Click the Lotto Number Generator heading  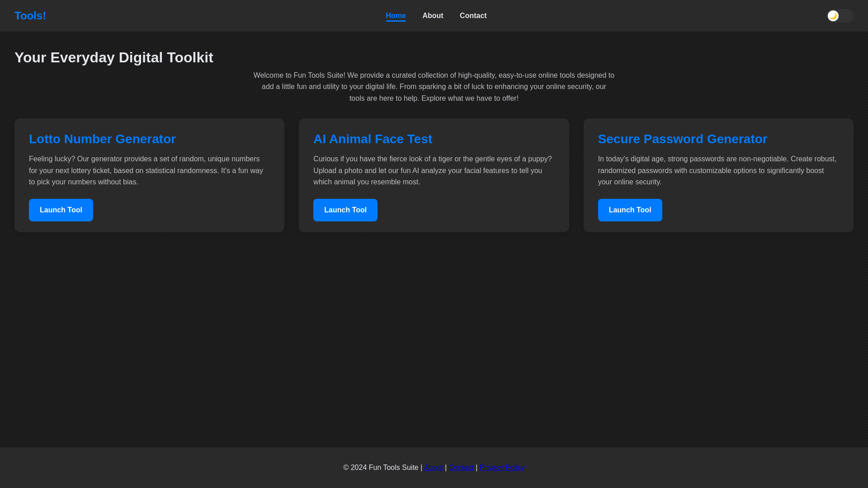coord(102,139)
